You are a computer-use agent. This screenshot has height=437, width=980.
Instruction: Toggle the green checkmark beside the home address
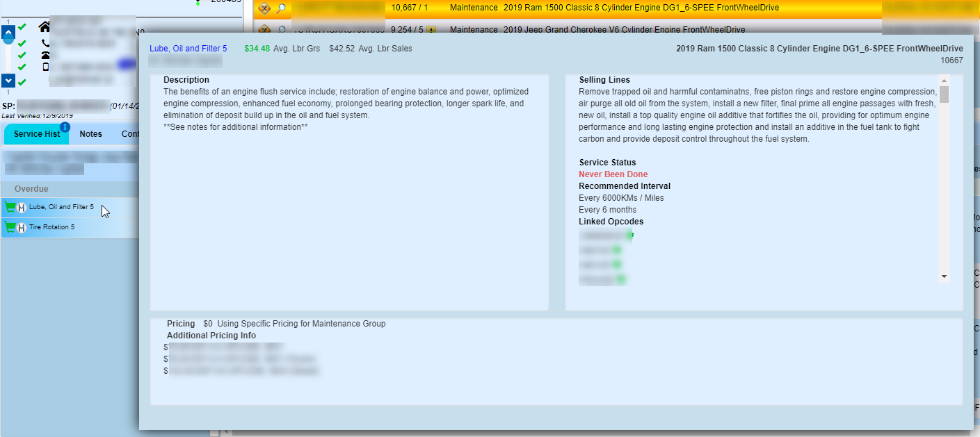pyautogui.click(x=22, y=27)
